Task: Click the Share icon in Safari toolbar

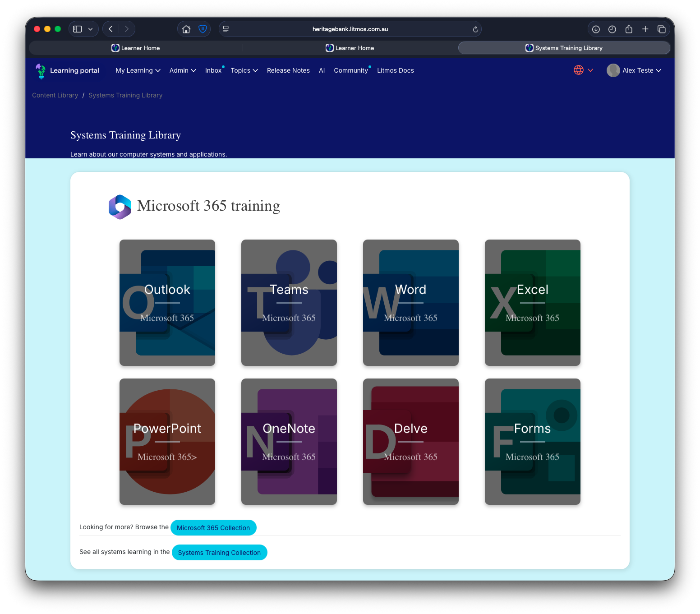Action: 629,29
